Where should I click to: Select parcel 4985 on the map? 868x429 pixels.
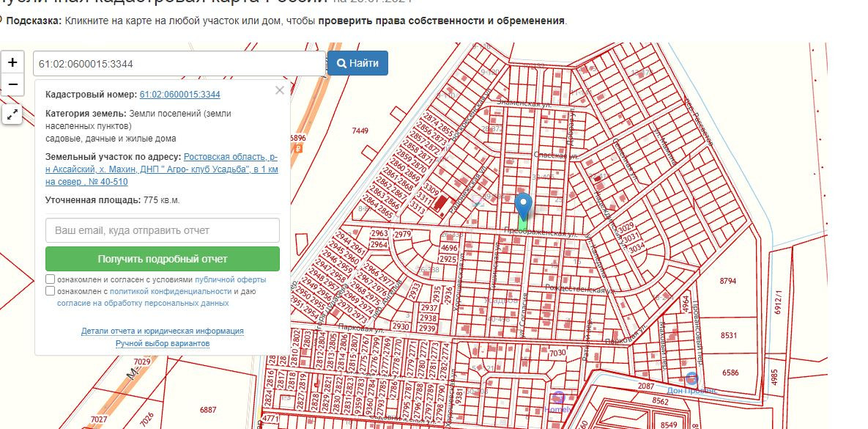click(x=774, y=378)
